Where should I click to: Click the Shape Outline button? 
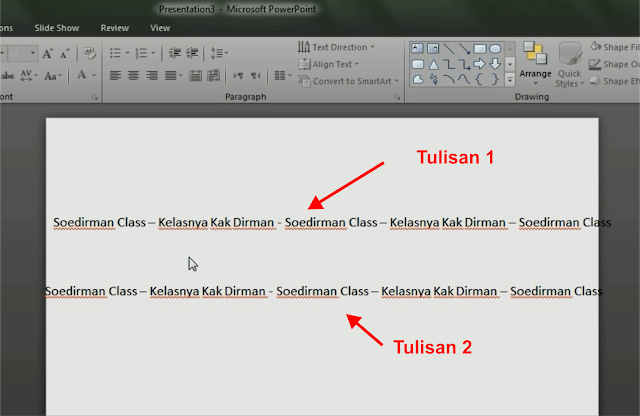[x=615, y=64]
